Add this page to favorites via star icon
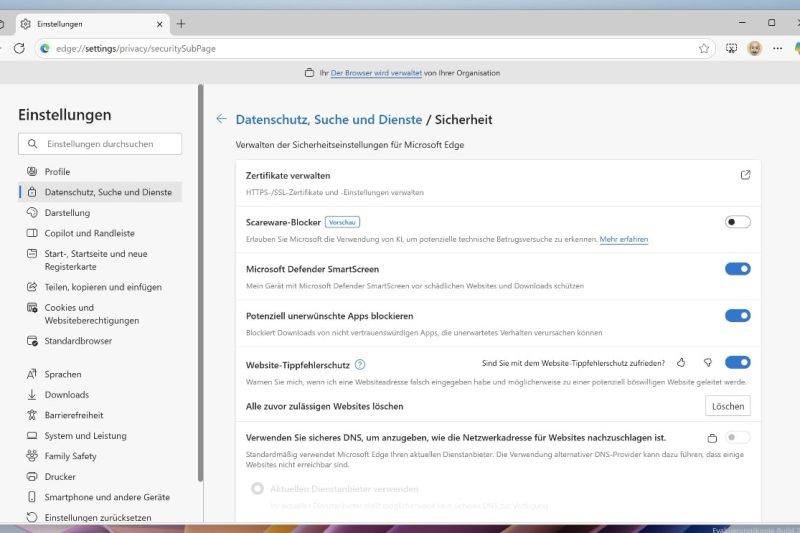The image size is (800, 533). pos(704,48)
